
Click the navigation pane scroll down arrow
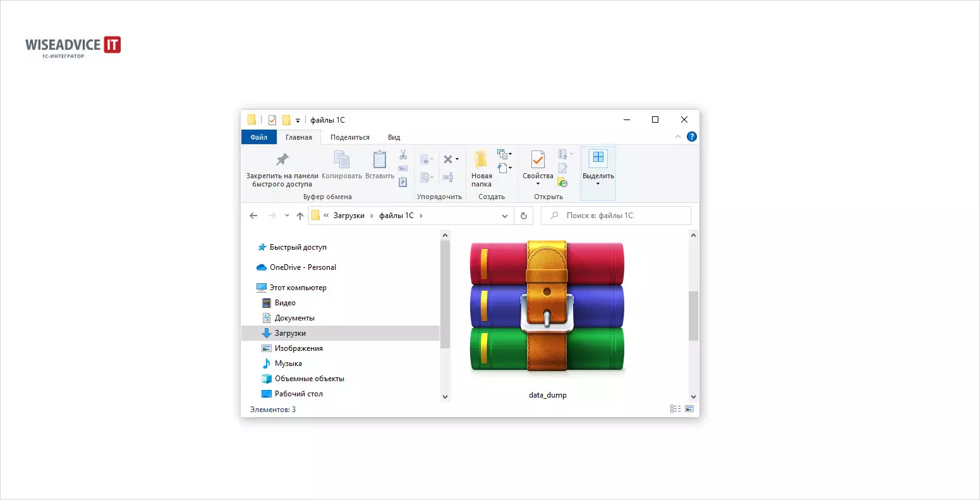pyautogui.click(x=445, y=397)
